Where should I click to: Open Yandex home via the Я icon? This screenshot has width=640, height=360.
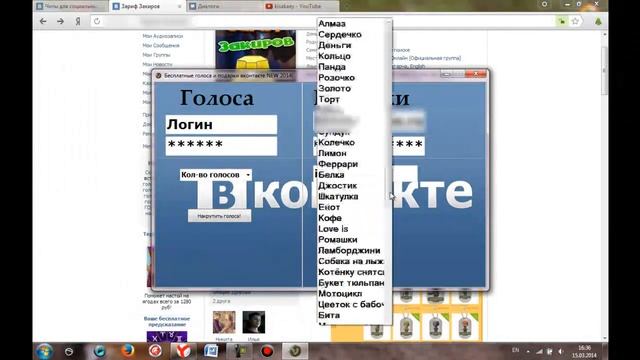click(78, 21)
